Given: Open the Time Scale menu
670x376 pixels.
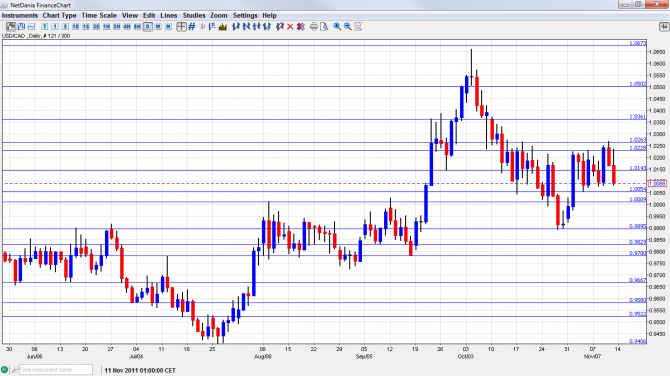Looking at the screenshot, I should click(99, 15).
